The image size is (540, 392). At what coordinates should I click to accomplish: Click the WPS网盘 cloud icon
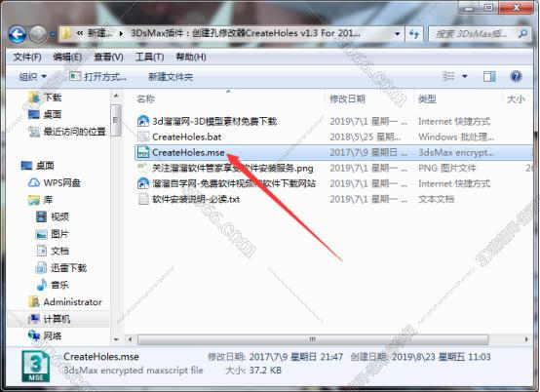(x=34, y=182)
